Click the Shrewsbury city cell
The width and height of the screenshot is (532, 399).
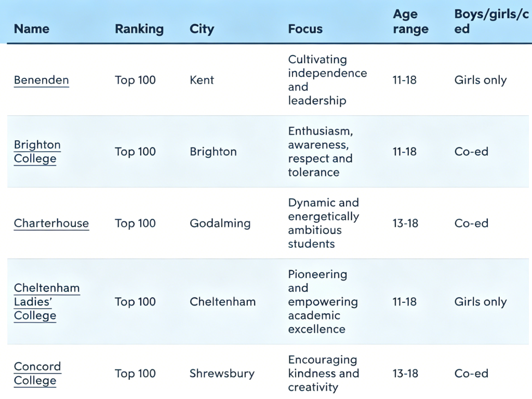tap(222, 374)
